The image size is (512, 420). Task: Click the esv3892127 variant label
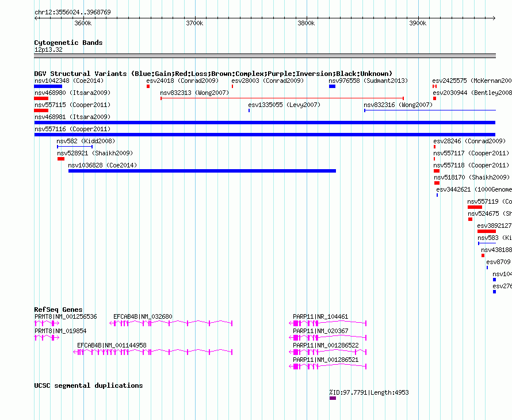pos(494,226)
